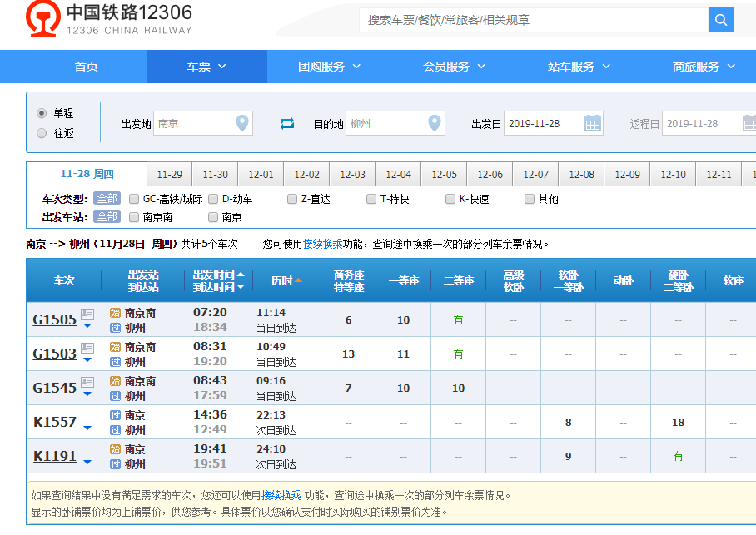Open train G1545 details link
The image size is (756, 535).
click(x=54, y=388)
